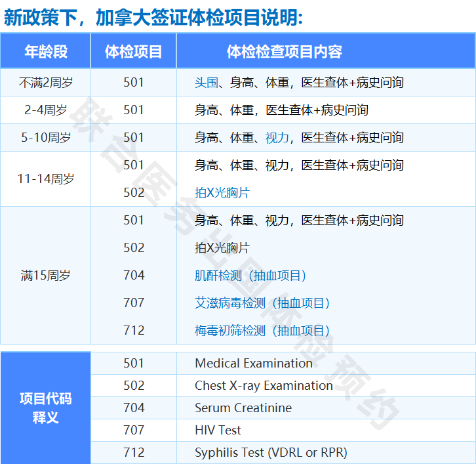Open the blue 拍X光胸片 link

(222, 193)
